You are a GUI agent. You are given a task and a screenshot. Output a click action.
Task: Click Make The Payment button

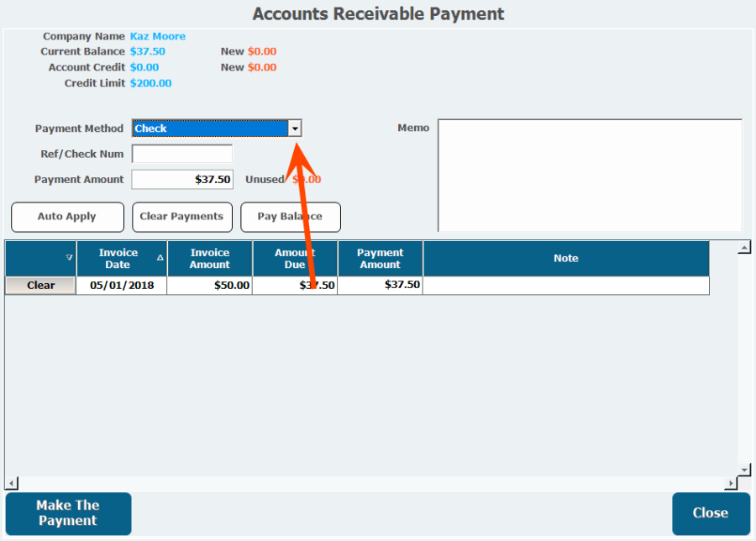68,513
